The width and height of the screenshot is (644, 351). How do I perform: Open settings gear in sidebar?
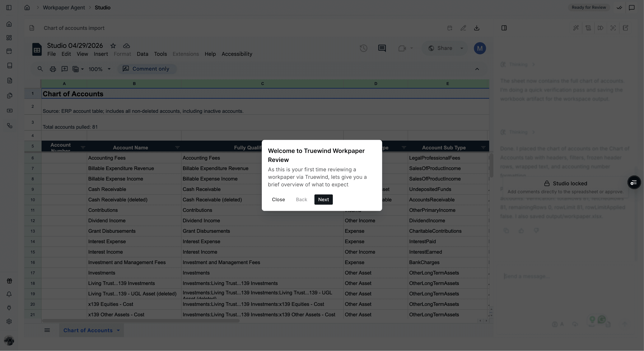point(9,321)
